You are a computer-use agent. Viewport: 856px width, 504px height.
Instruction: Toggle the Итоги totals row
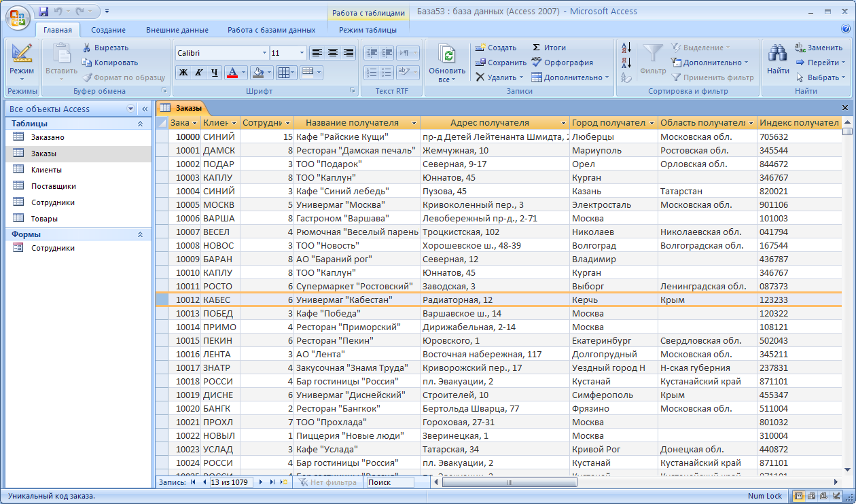(x=549, y=48)
